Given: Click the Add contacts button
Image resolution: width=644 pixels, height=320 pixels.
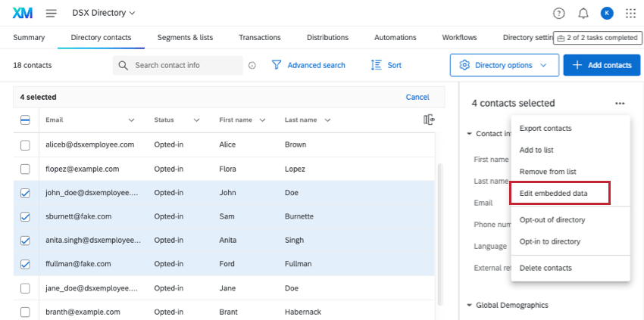Looking at the screenshot, I should pyautogui.click(x=602, y=65).
